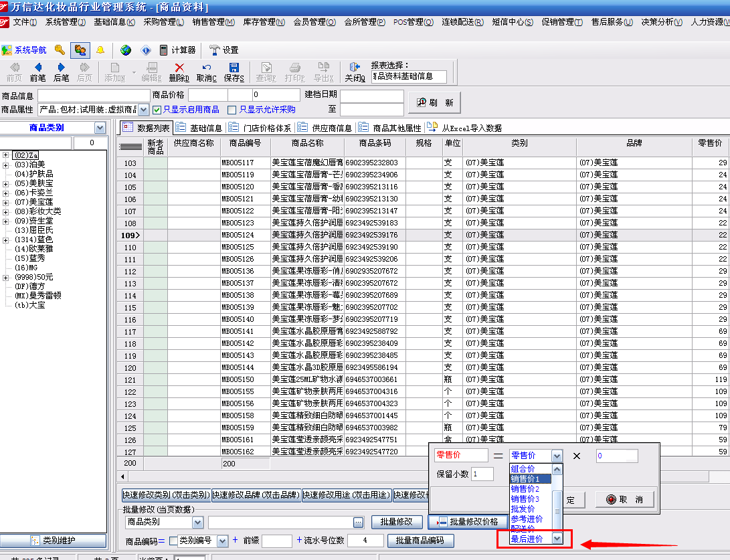Open the batch-edit 商品类别 field dropdown
This screenshot has width=730, height=560.
pyautogui.click(x=197, y=523)
